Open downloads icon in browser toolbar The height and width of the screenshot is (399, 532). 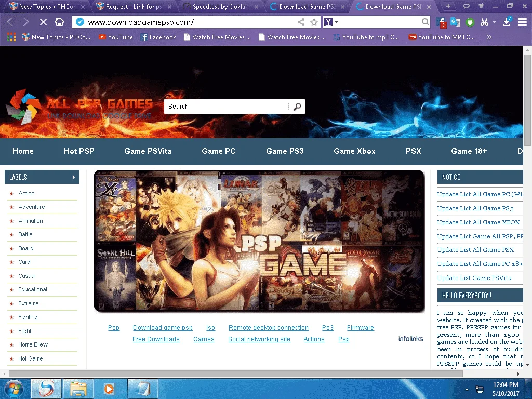click(x=507, y=22)
